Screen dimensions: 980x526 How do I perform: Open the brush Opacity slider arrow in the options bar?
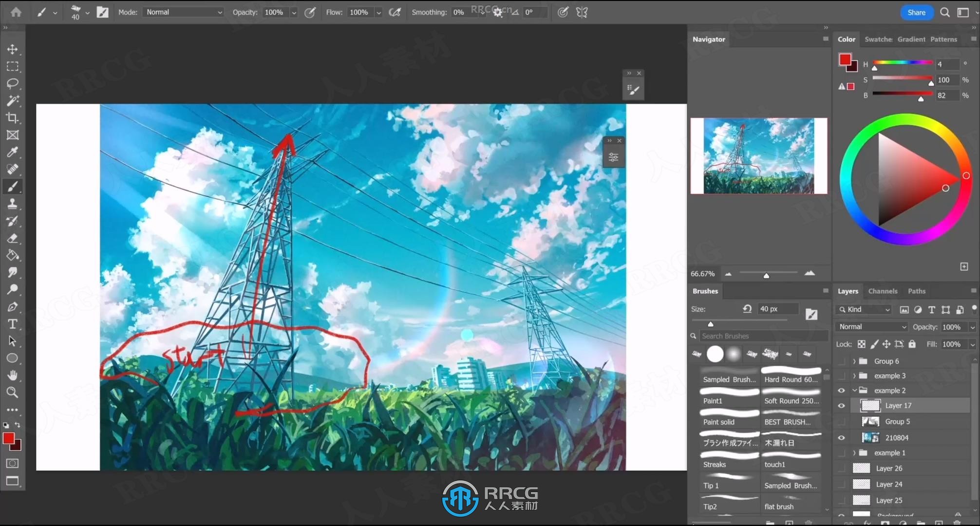point(294,13)
